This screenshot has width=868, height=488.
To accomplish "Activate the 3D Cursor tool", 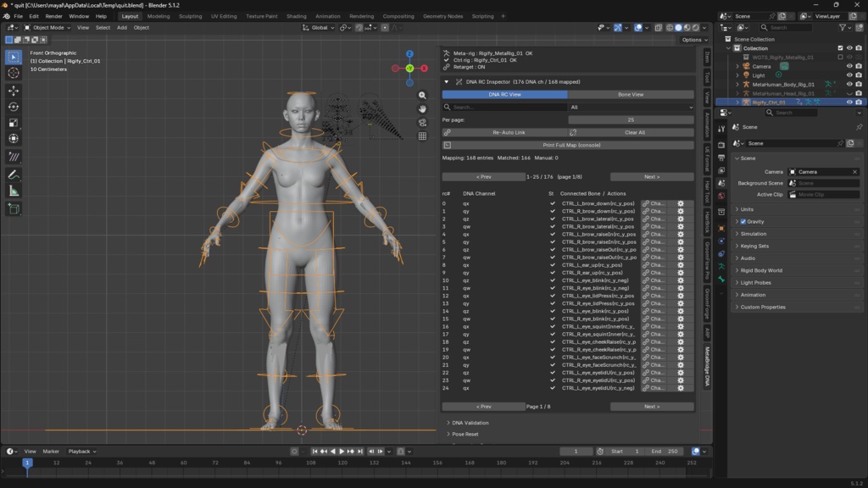I will tap(14, 73).
